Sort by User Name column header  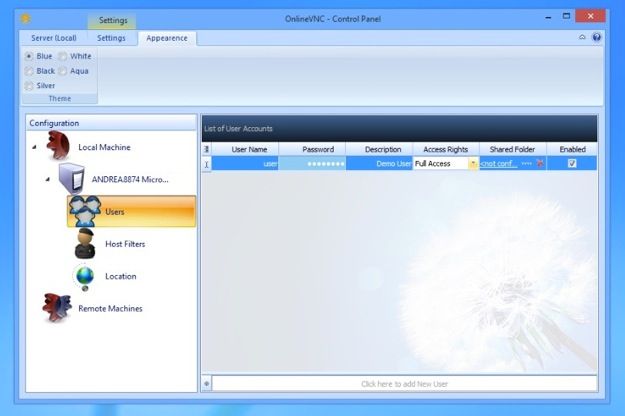click(x=246, y=149)
